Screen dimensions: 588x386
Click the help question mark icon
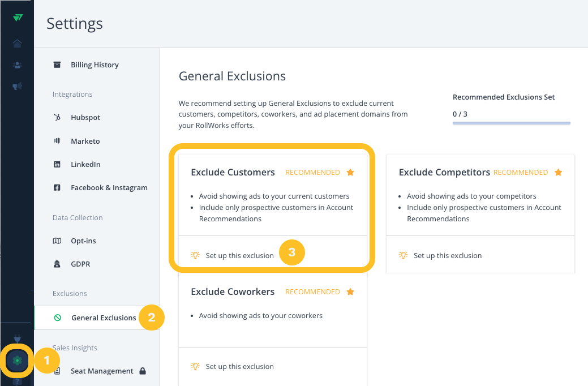[x=17, y=381]
